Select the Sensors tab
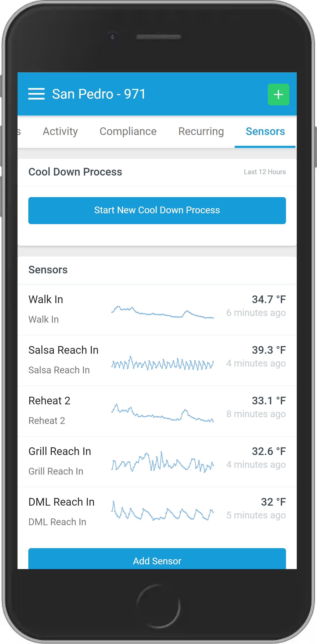 pos(265,131)
